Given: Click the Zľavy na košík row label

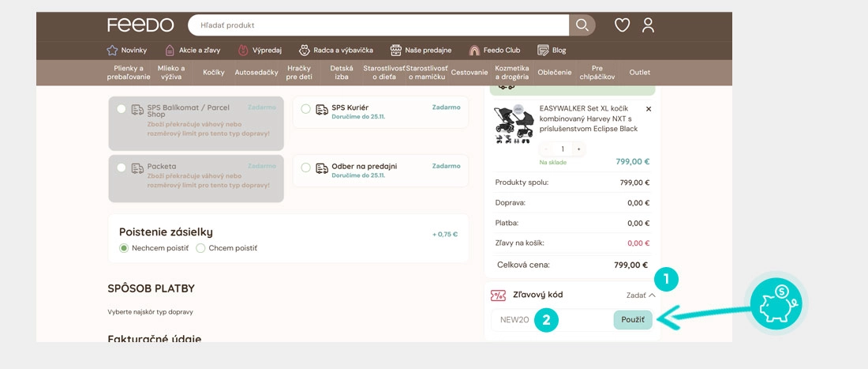Looking at the screenshot, I should (x=520, y=243).
